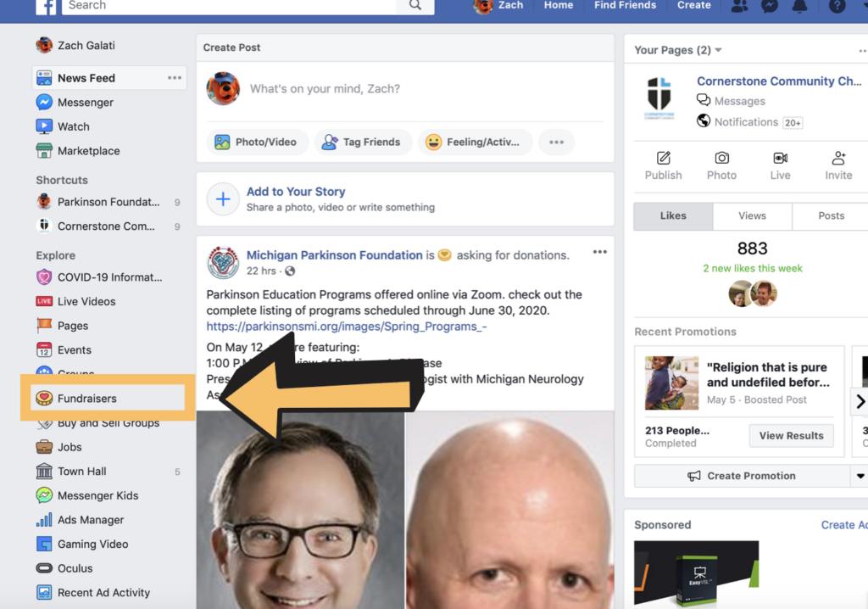Open the Messenger icon in top bar
This screenshot has width=868, height=609.
[770, 6]
